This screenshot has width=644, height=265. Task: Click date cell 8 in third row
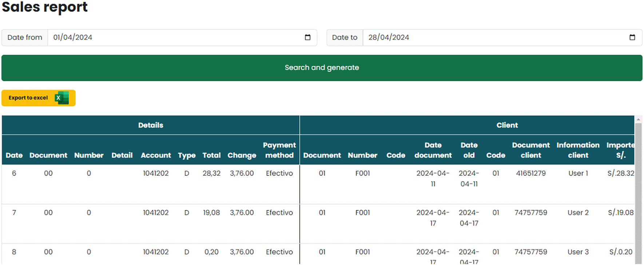(14, 252)
